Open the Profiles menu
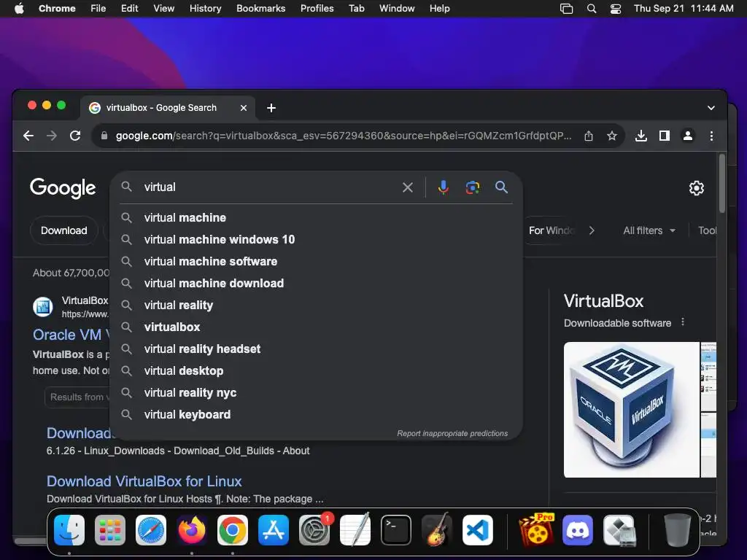Image resolution: width=747 pixels, height=560 pixels. (317, 9)
